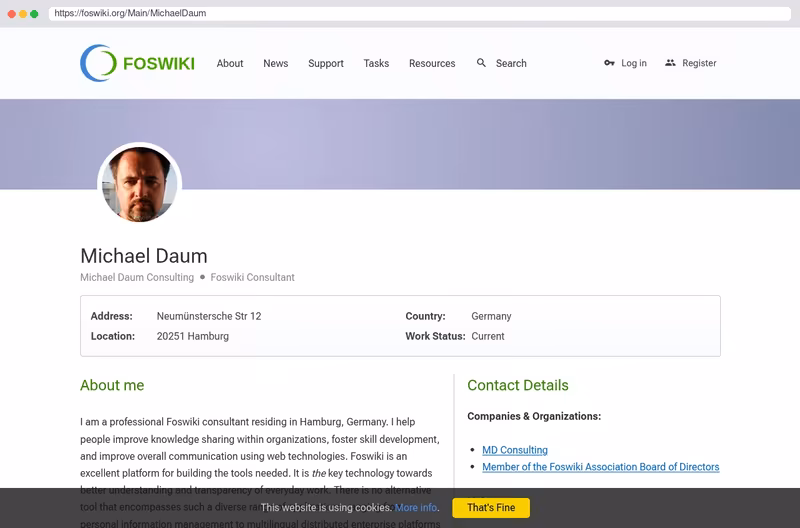Click the key icon beside Log in
The width and height of the screenshot is (800, 528).
(609, 63)
